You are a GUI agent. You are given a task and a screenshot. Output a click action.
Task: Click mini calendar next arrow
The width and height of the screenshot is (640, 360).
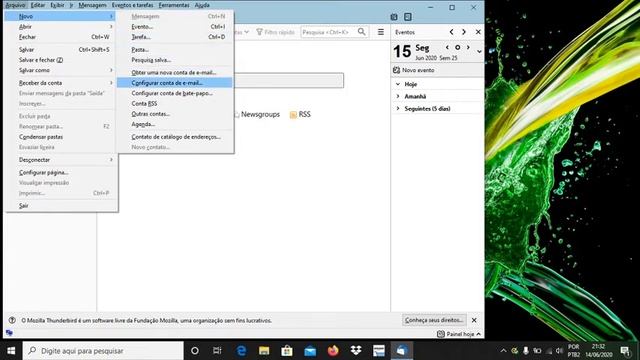point(468,48)
